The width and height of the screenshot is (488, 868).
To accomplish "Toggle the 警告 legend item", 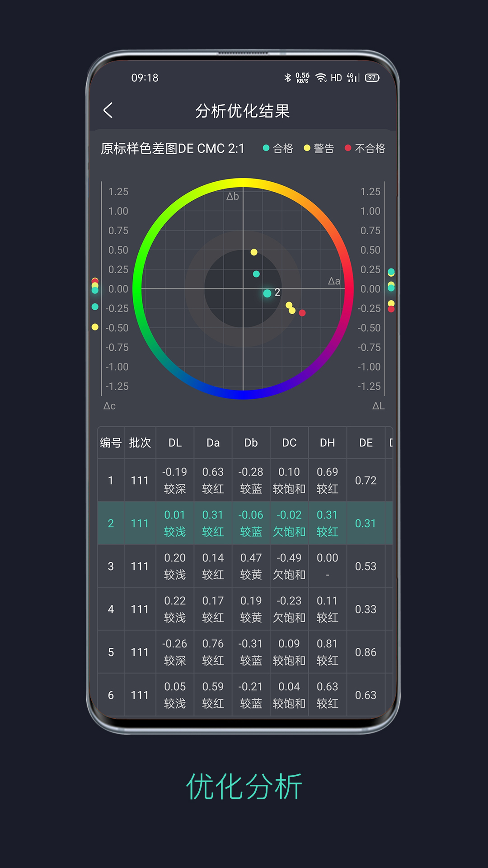I will tap(319, 148).
